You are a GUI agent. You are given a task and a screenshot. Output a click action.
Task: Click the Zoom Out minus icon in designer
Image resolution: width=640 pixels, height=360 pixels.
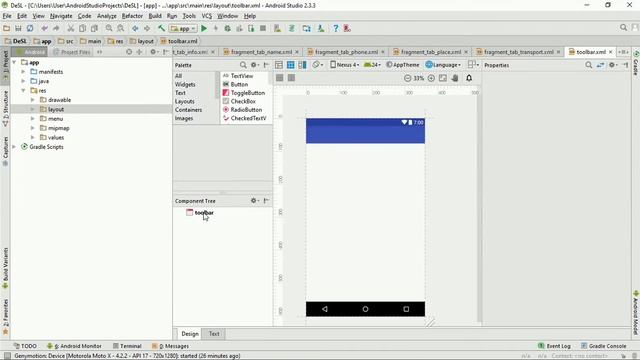click(x=407, y=78)
